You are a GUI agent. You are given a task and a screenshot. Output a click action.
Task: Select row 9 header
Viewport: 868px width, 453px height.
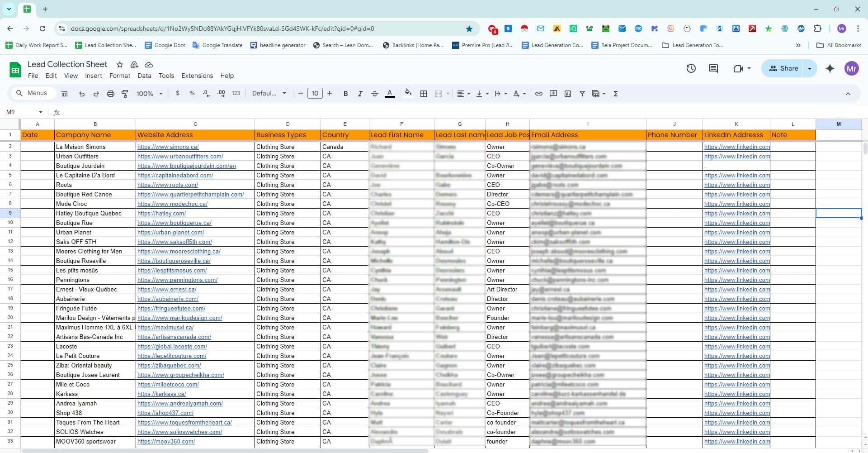(10, 213)
